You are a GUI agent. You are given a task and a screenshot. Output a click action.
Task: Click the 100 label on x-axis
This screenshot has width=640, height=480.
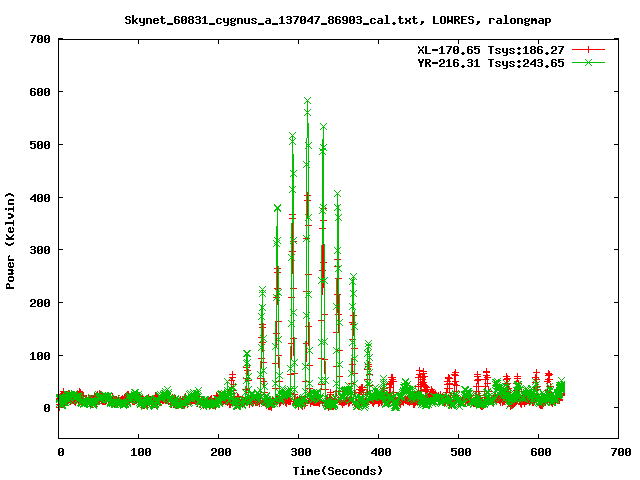[140, 452]
